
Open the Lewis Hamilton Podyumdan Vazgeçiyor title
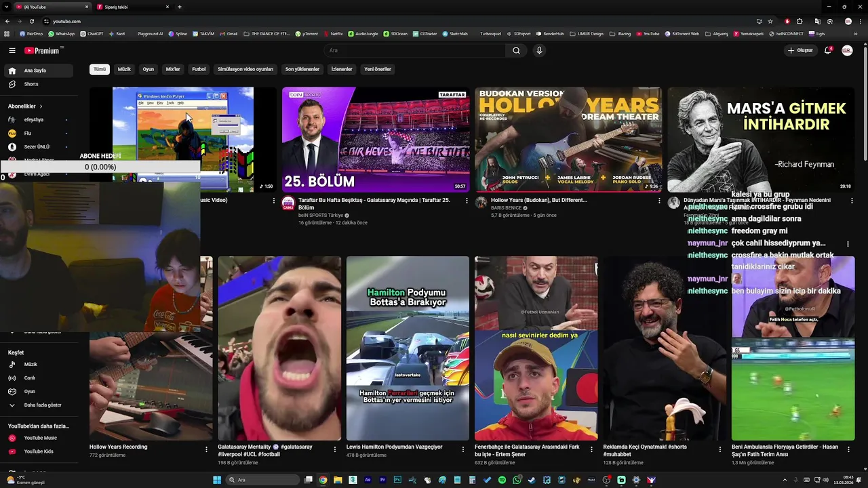(x=394, y=447)
